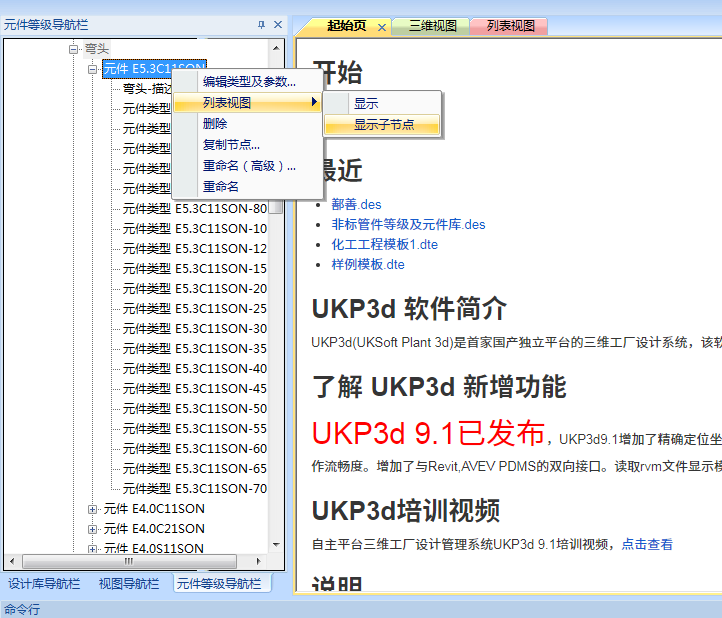Expand the 元件 E4.0S11SON node

point(92,549)
